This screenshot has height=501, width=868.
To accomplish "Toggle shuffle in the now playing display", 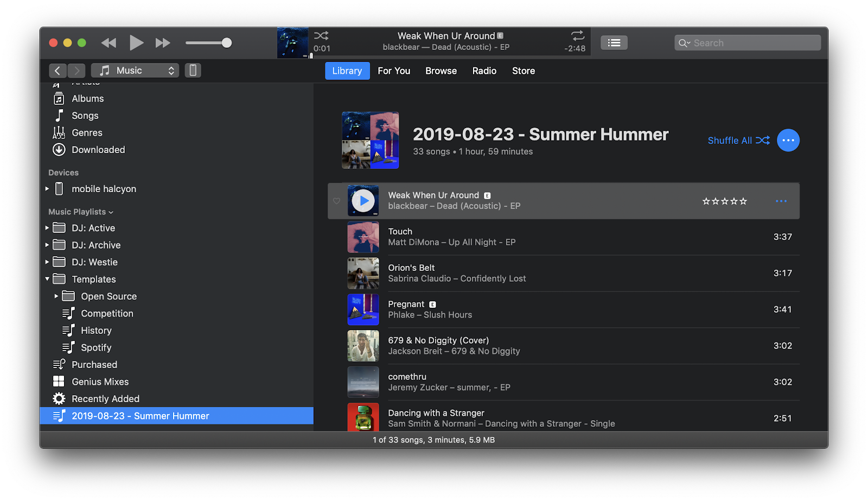I will pyautogui.click(x=321, y=36).
